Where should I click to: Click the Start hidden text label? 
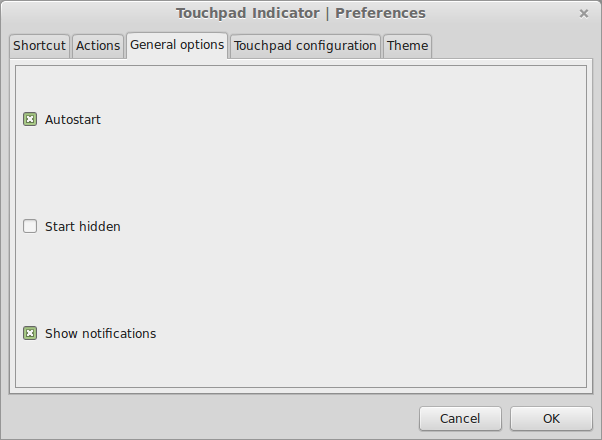pos(83,226)
